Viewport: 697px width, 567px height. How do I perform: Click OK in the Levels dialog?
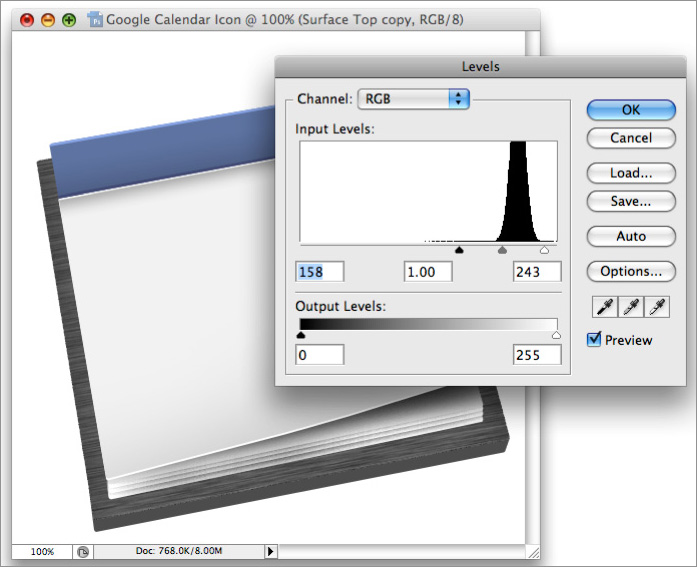pos(631,110)
